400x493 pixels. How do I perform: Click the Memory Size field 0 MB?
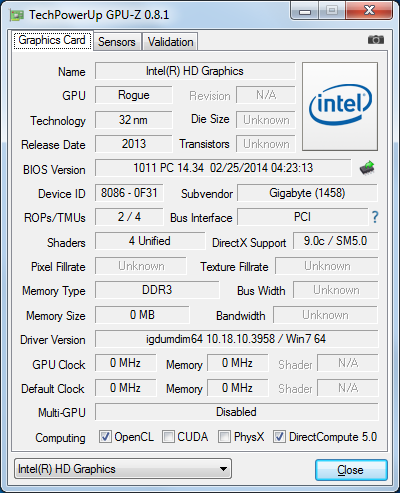142,315
